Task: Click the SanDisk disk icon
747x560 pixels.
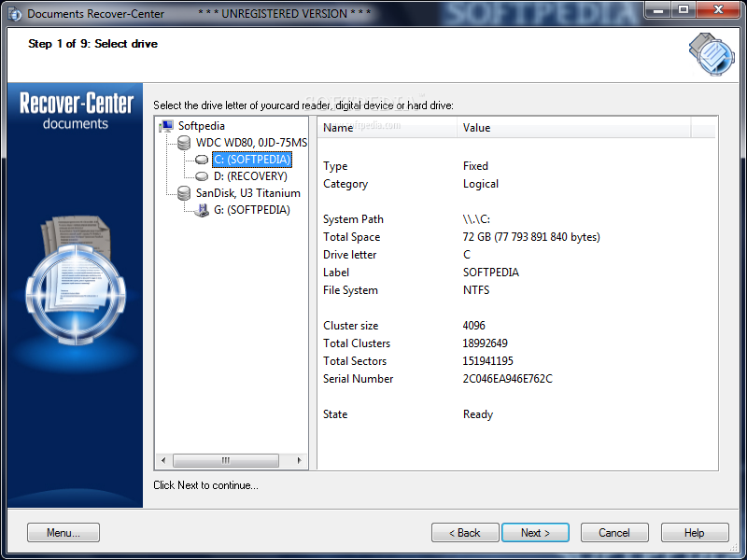Action: (184, 193)
